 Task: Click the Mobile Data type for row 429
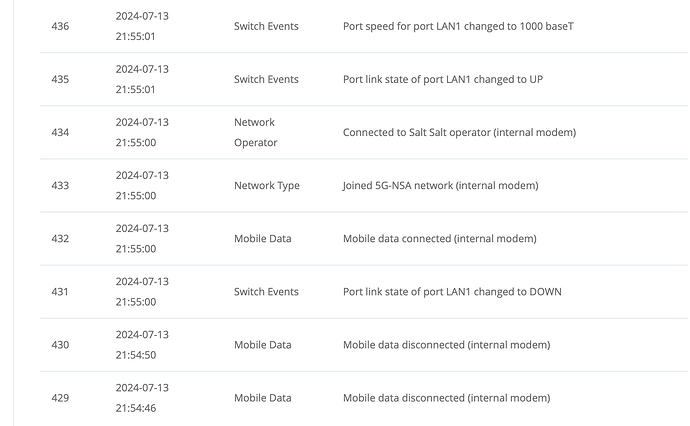point(263,398)
